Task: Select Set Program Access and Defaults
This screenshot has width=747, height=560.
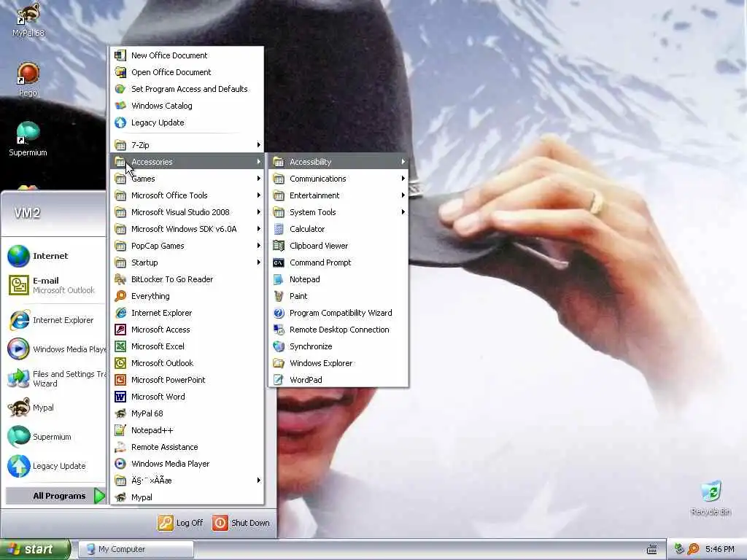Action: pos(187,89)
